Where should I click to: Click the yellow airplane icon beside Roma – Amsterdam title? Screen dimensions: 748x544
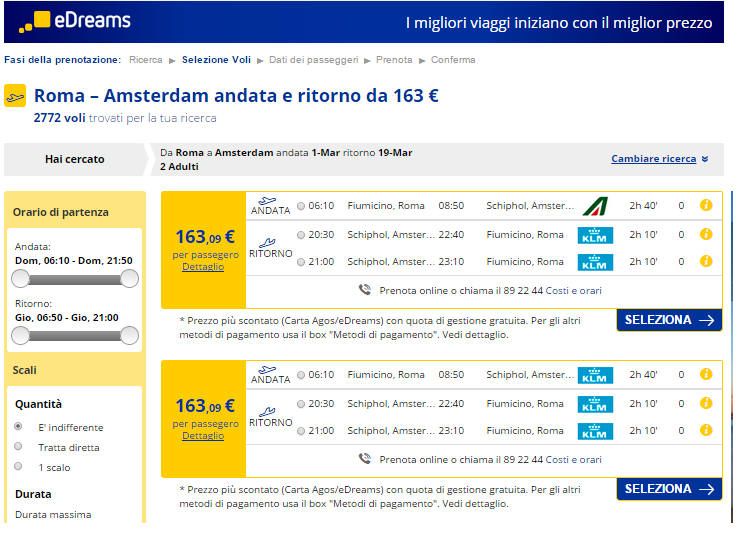pyautogui.click(x=15, y=96)
